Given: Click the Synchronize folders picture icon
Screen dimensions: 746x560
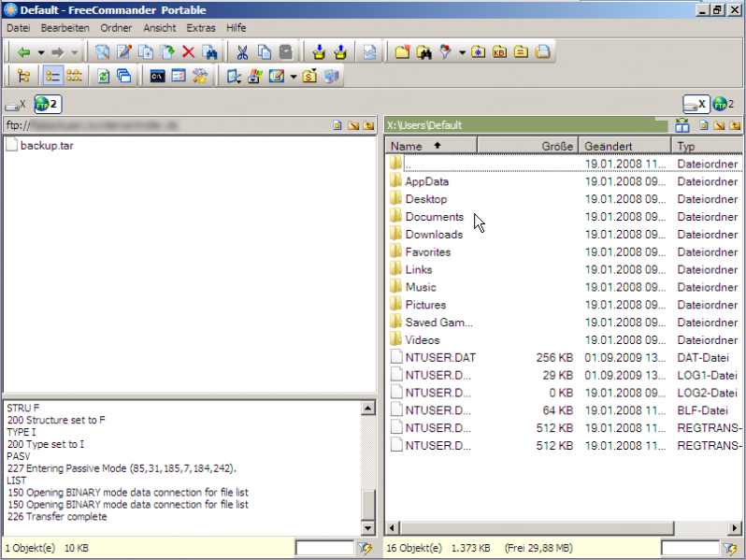Looking at the screenshot, I should tap(369, 51).
